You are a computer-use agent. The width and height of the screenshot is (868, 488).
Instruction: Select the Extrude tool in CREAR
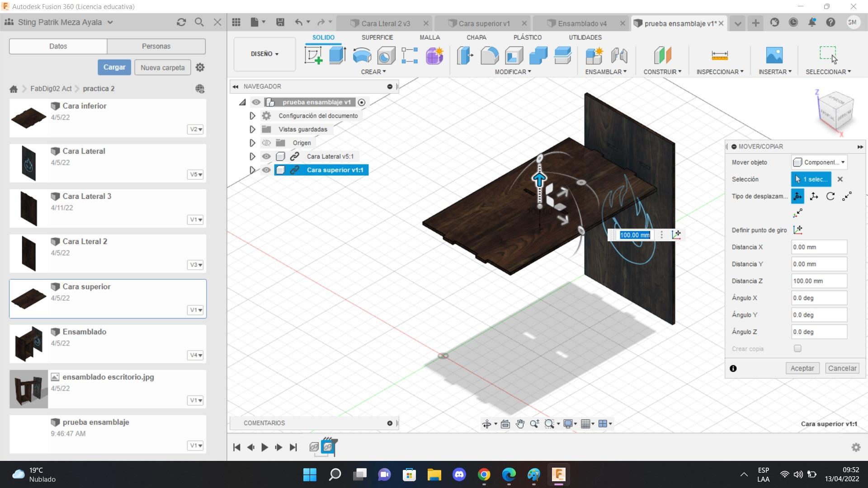coord(337,56)
